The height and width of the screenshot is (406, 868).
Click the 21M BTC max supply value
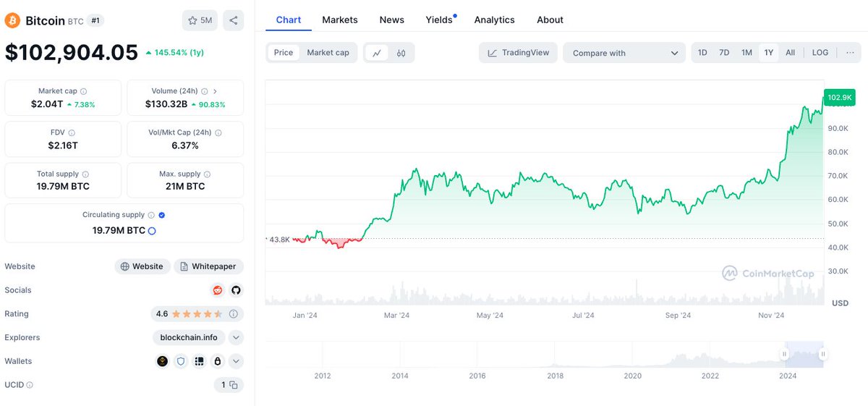coord(185,187)
